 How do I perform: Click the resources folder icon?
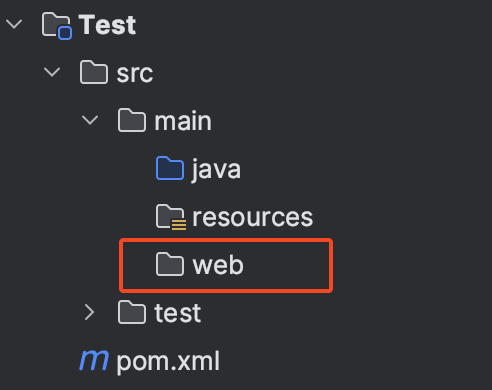pyautogui.click(x=171, y=217)
